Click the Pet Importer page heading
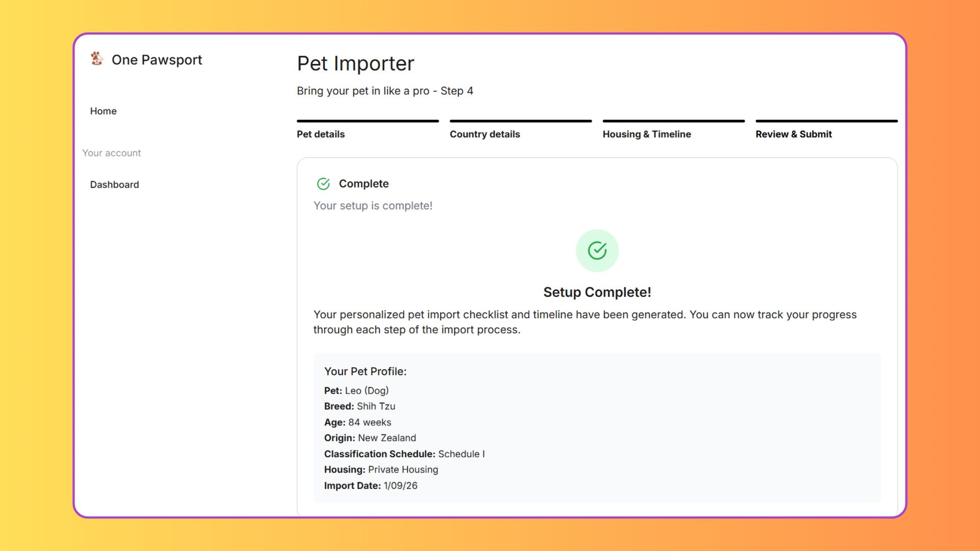The image size is (980, 551). point(355,64)
